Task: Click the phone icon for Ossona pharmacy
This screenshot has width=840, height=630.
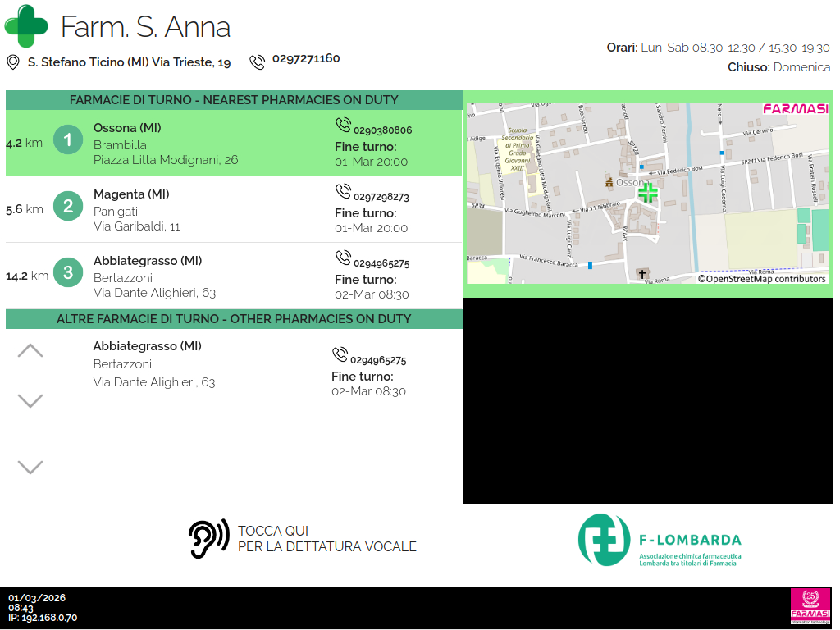Action: pos(343,125)
